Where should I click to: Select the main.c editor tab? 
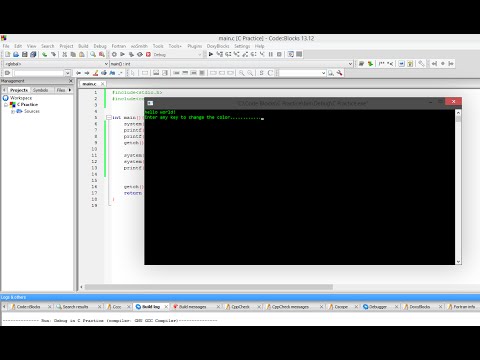pyautogui.click(x=89, y=84)
